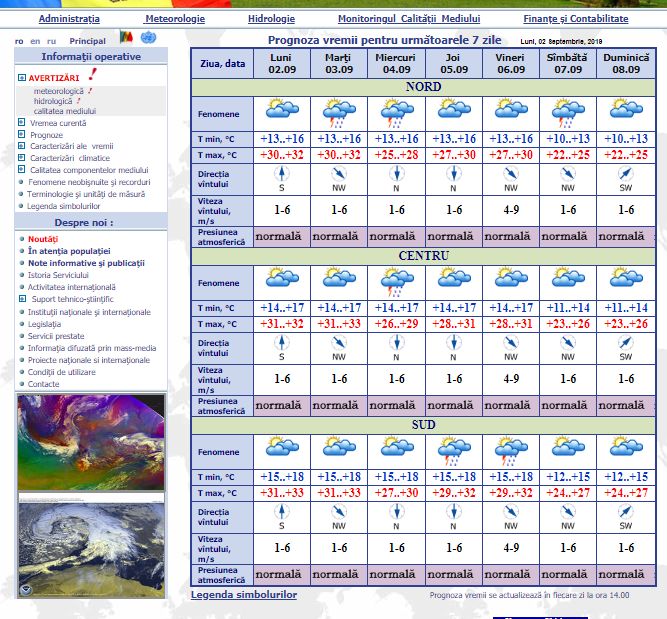Open Monitoringul Calității Mediului menu
Viewport: 667px width, 619px height.
(x=409, y=19)
